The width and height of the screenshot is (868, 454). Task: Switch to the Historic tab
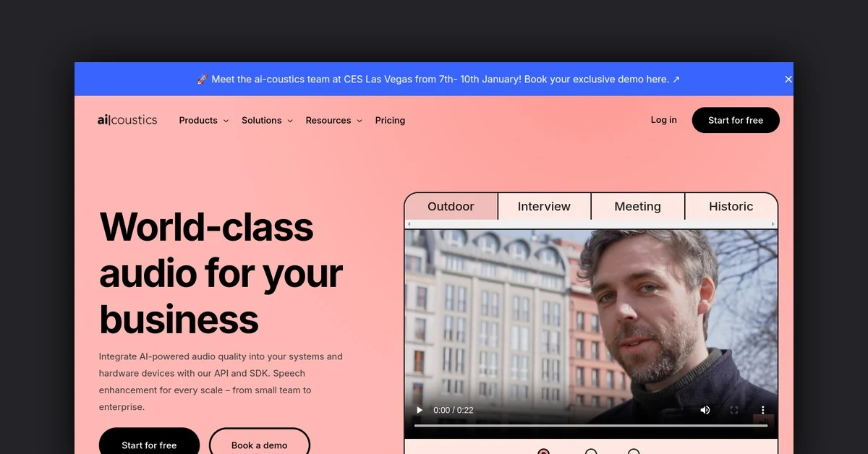coord(731,207)
